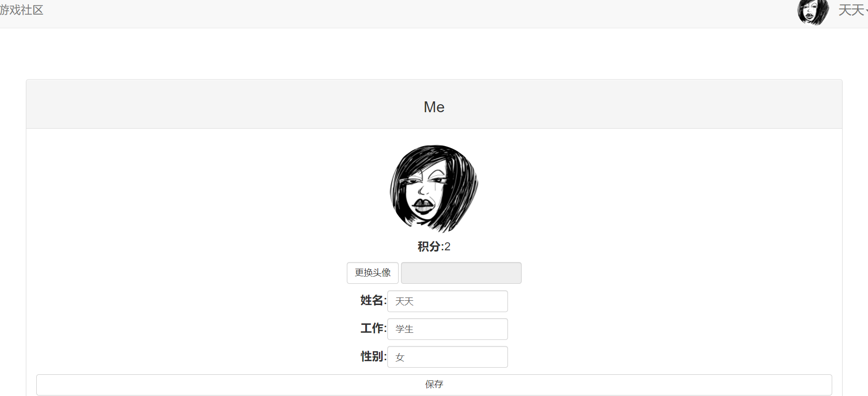Click the 女 value in the gender field

(400, 357)
